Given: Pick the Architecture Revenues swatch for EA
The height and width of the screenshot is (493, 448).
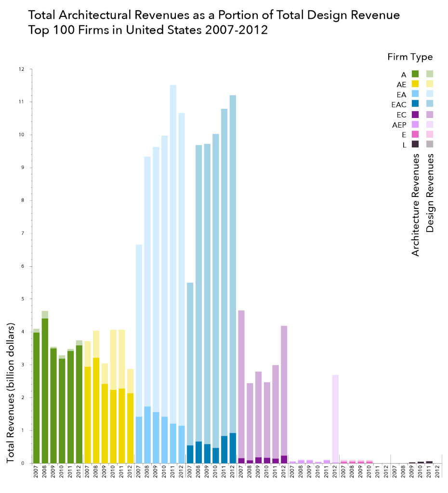Looking at the screenshot, I should [415, 93].
